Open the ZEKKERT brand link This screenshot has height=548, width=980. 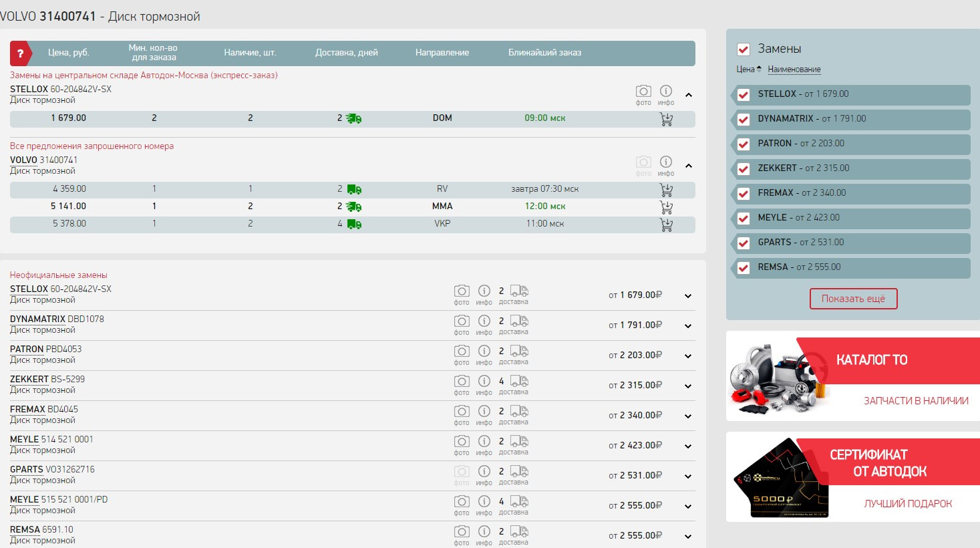(29, 379)
